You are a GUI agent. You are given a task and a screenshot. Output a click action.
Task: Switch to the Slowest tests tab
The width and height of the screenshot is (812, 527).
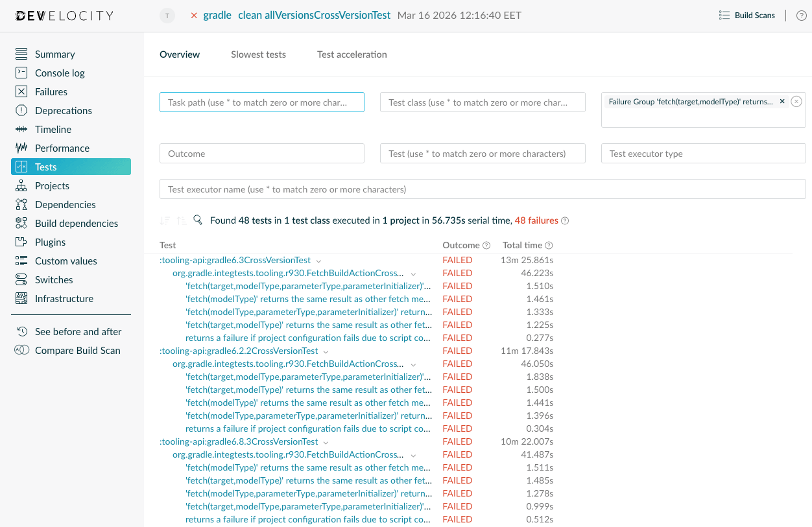coord(258,54)
